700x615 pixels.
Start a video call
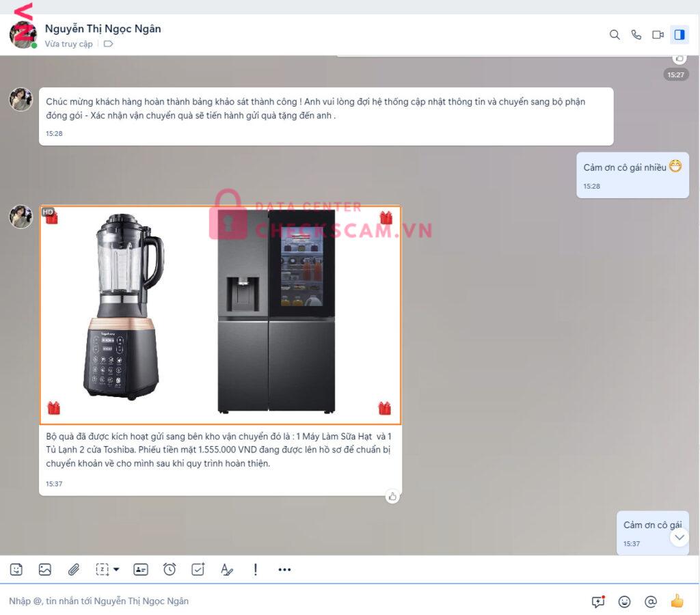(x=658, y=35)
